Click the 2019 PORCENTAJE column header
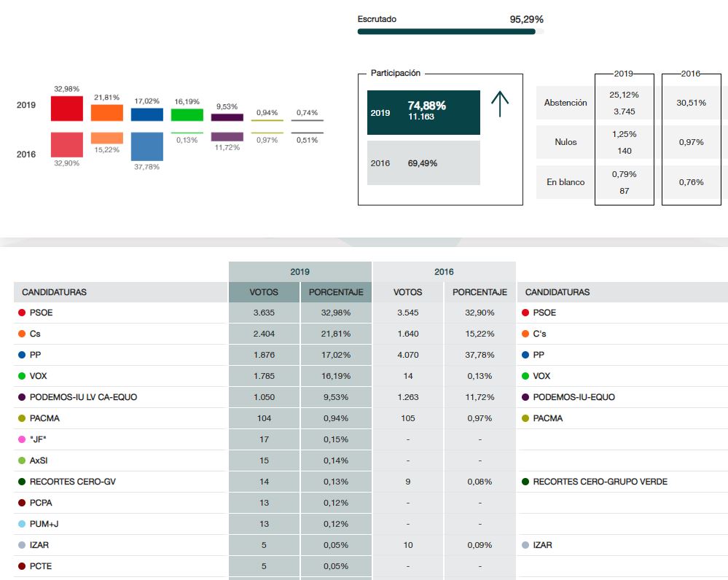Screen dimensions: 728x580 click(336, 292)
